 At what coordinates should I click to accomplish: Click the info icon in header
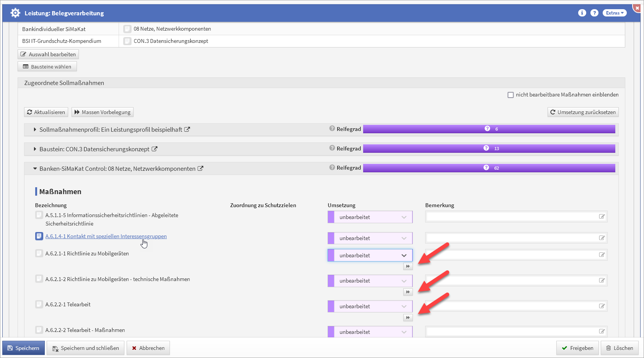tap(582, 13)
